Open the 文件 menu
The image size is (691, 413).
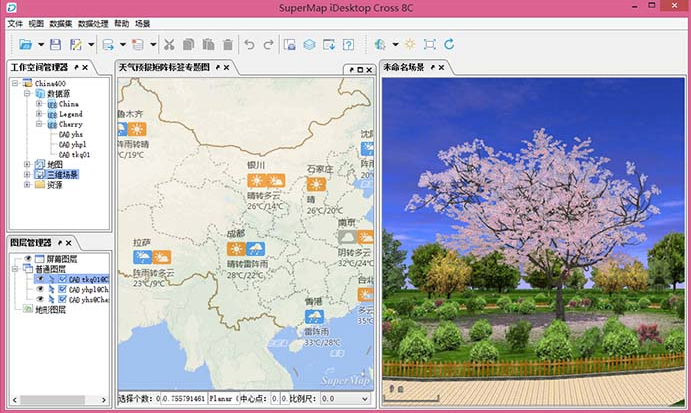15,24
